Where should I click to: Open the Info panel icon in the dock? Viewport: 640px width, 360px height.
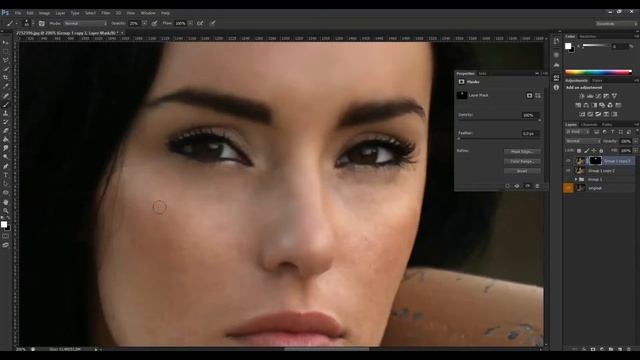point(556,88)
